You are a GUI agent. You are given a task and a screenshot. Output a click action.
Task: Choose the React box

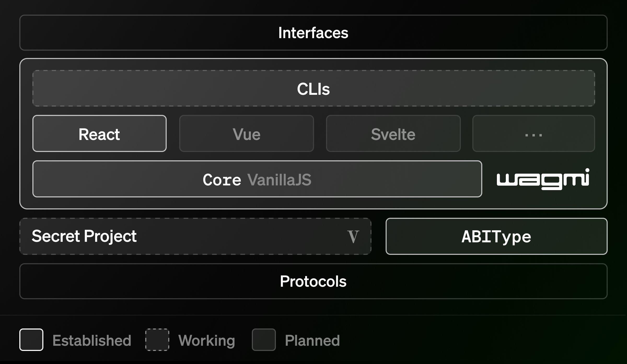click(x=99, y=134)
